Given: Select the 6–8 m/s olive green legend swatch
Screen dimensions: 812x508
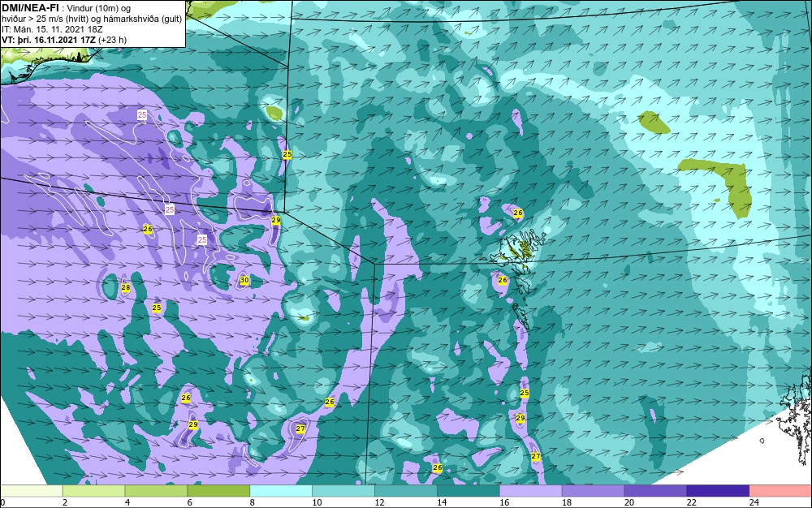Looking at the screenshot, I should coord(218,490).
